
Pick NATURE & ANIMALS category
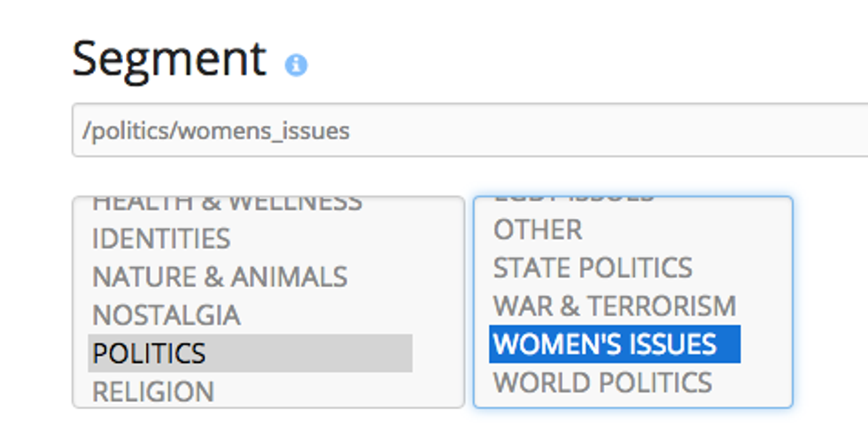pos(220,277)
